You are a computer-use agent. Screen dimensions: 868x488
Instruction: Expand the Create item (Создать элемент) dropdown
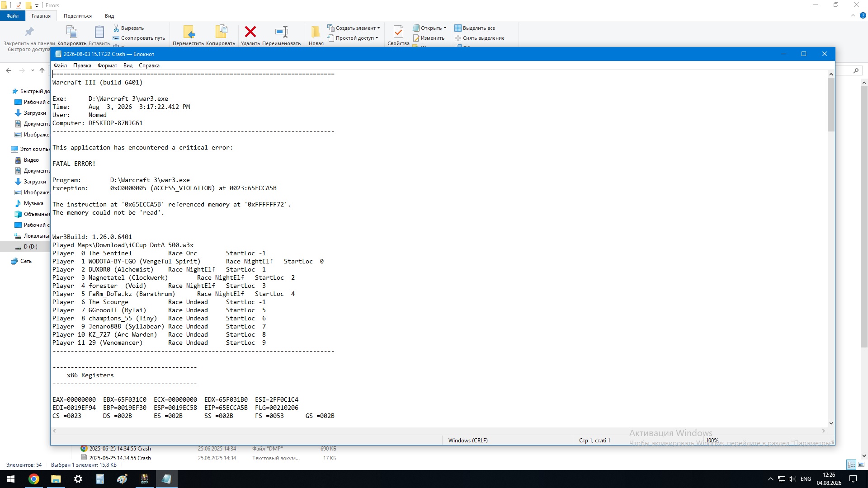click(x=379, y=28)
